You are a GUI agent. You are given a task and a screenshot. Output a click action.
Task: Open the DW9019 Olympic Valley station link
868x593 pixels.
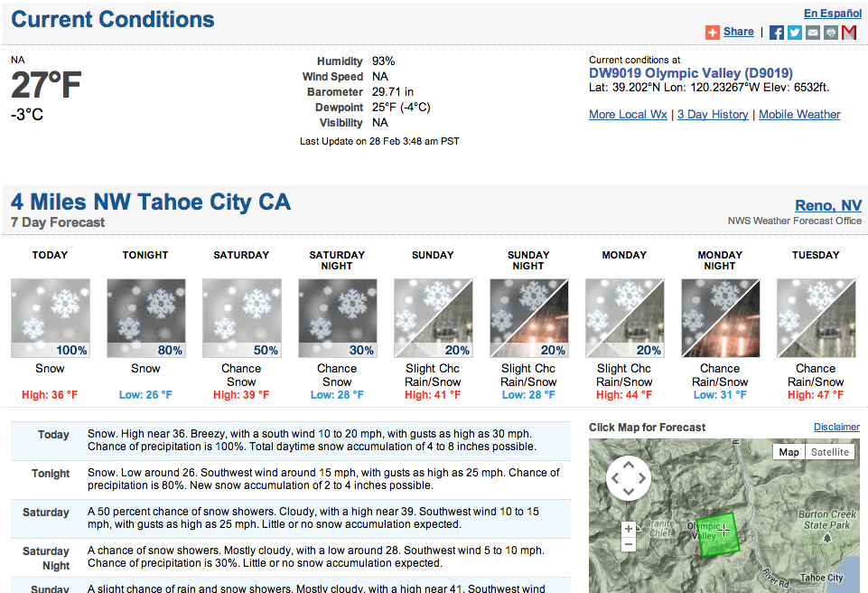tap(691, 73)
